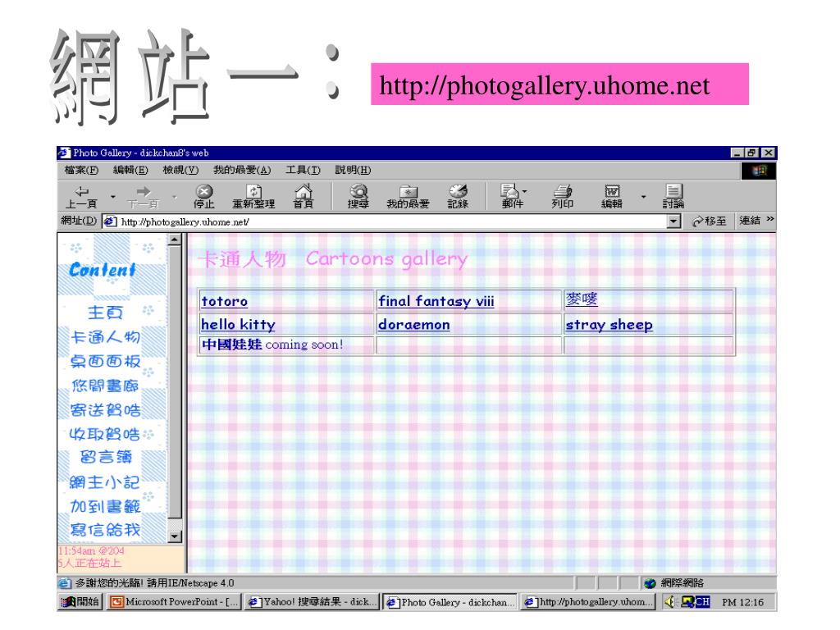Open History (記錄) toolbar icon

click(458, 196)
